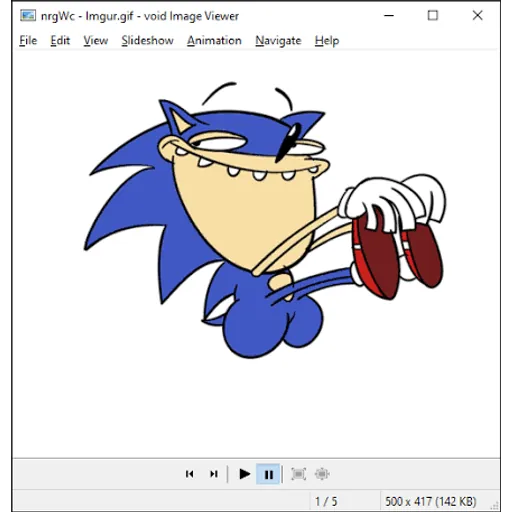This screenshot has height=512, width=512.
Task: Close the void Image Viewer window
Action: pyautogui.click(x=478, y=15)
